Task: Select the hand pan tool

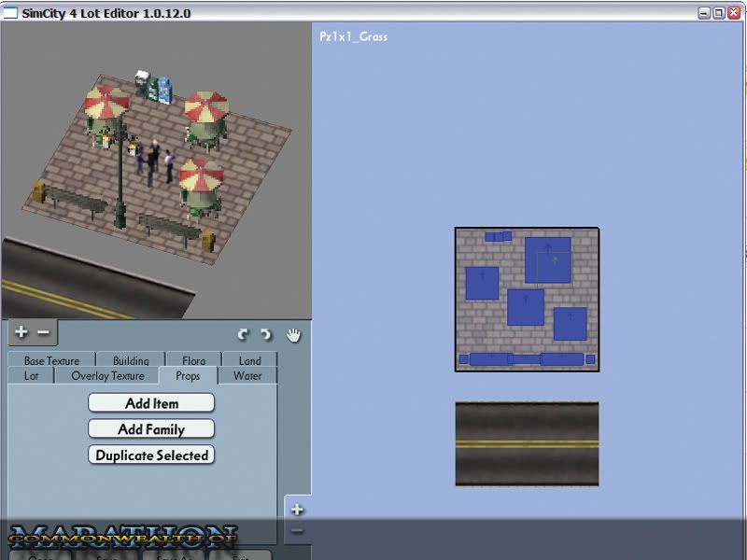Action: click(293, 335)
